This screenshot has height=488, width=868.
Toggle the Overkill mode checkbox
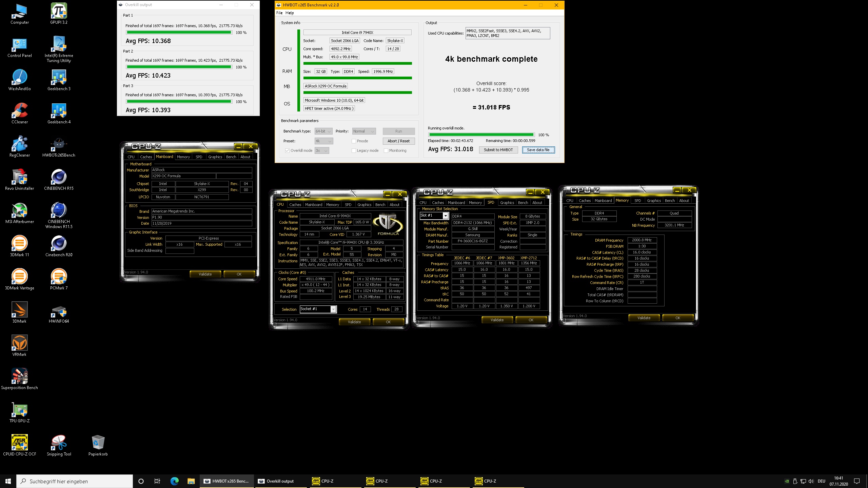click(287, 150)
